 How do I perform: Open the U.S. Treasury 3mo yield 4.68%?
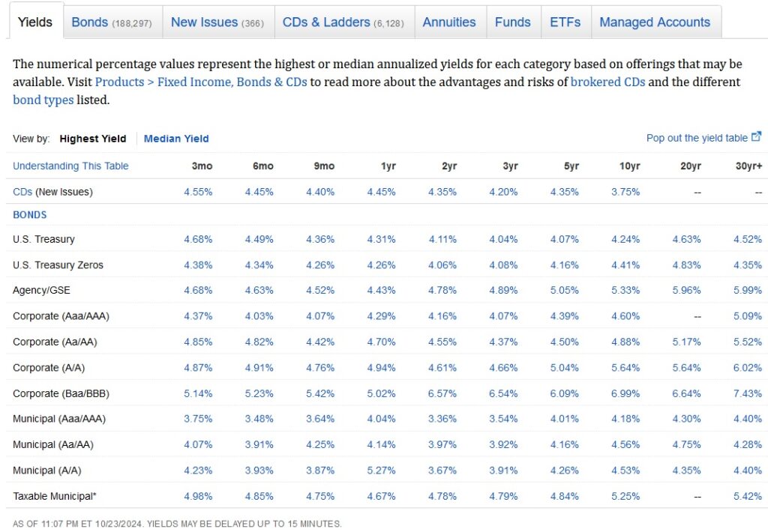point(198,240)
